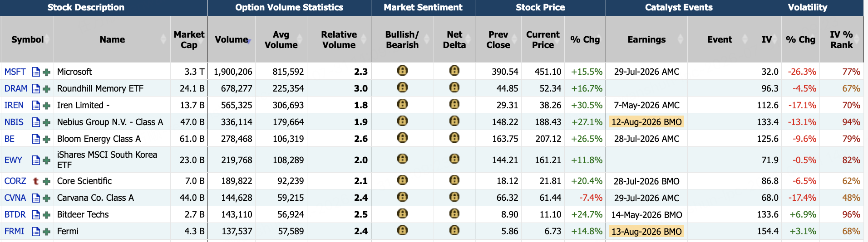Click the locked Bullish/Bearish icon for Carvana

(402, 197)
